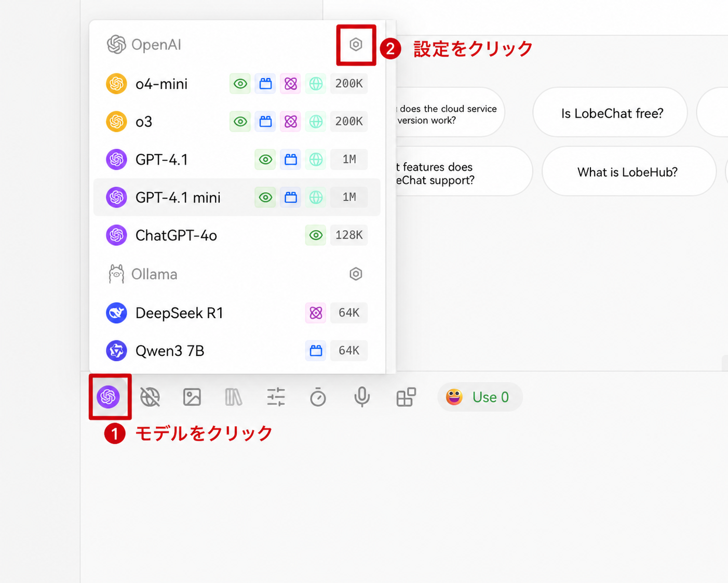Click the DeepSeek R1 64K context tag

pos(349,313)
